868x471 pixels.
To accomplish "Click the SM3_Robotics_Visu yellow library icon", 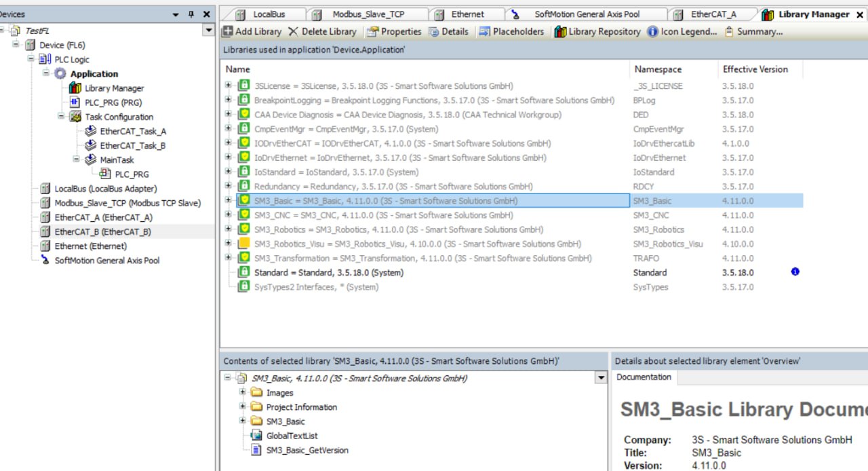I will click(243, 244).
